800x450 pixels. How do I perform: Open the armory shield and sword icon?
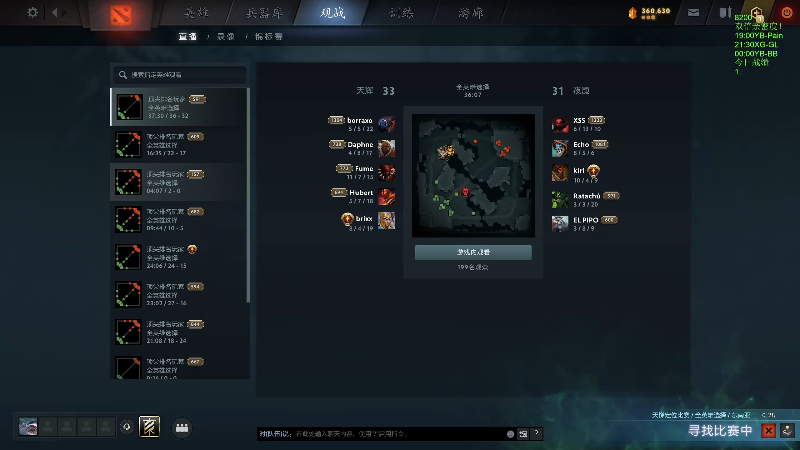(725, 12)
